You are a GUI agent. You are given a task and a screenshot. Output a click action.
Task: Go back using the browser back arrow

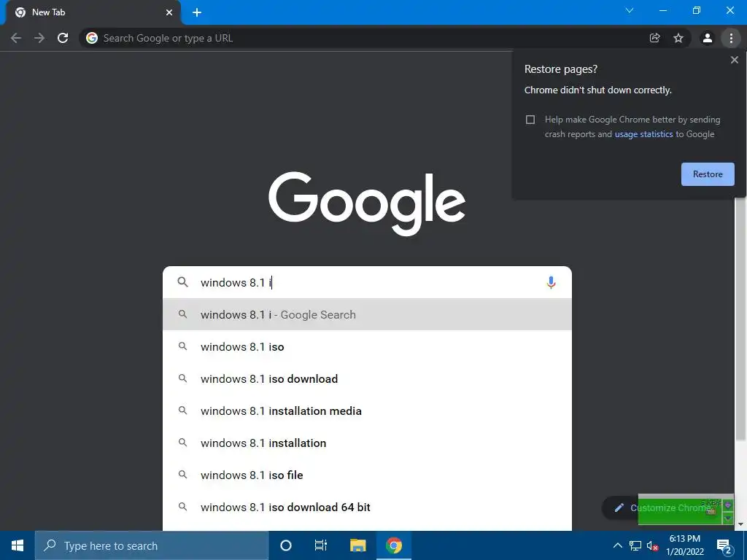tap(16, 38)
